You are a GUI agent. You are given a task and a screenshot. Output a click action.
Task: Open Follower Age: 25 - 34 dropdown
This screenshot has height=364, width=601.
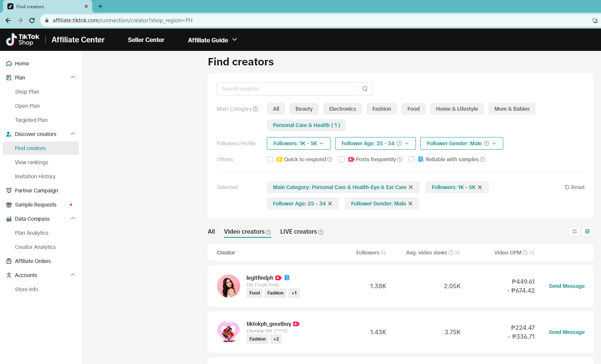[x=375, y=143]
